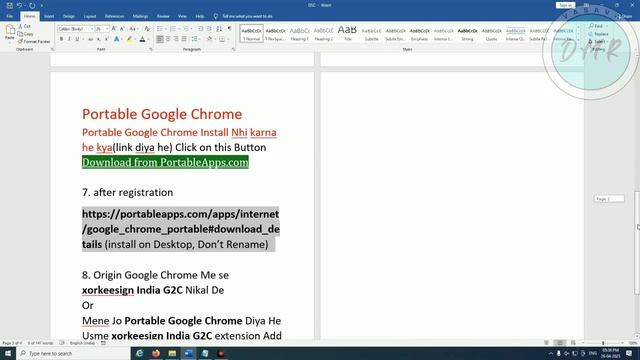Click the Share button
The image size is (640, 360).
click(624, 16)
